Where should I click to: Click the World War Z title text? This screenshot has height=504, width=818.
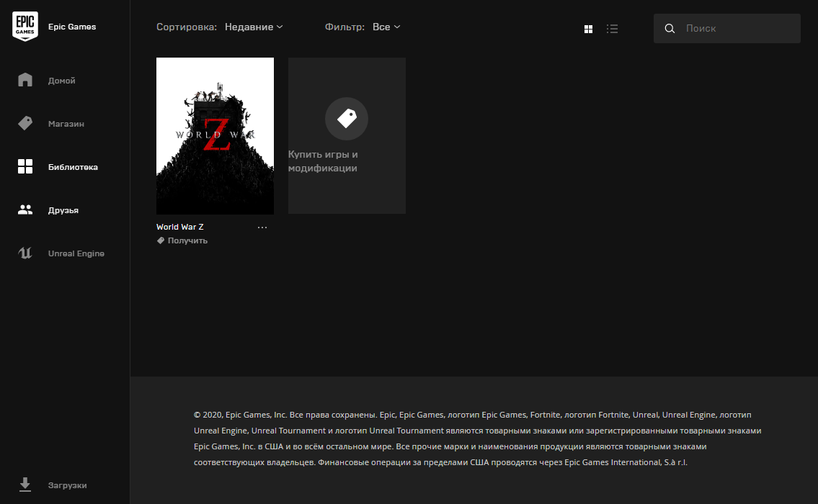point(180,227)
